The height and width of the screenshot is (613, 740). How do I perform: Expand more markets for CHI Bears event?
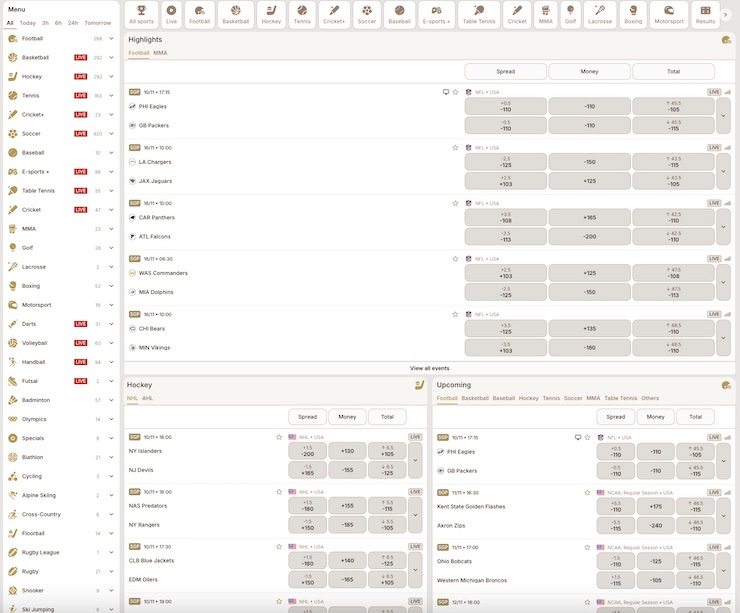point(723,338)
